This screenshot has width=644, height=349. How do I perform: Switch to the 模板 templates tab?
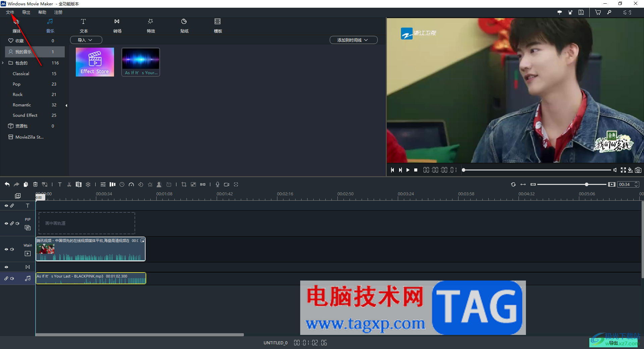(x=218, y=26)
